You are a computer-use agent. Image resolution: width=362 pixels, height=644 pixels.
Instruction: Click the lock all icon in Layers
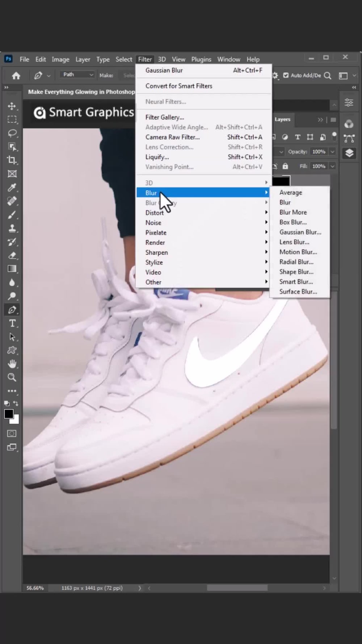point(285,166)
